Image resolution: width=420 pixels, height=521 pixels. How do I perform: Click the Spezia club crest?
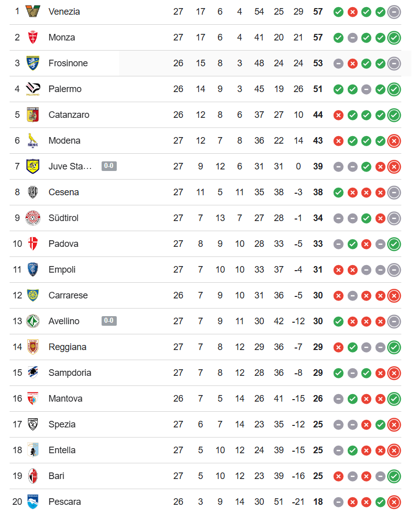click(x=33, y=424)
